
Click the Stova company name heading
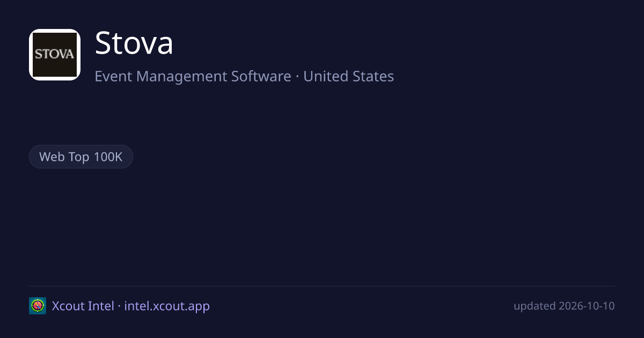pyautogui.click(x=134, y=43)
